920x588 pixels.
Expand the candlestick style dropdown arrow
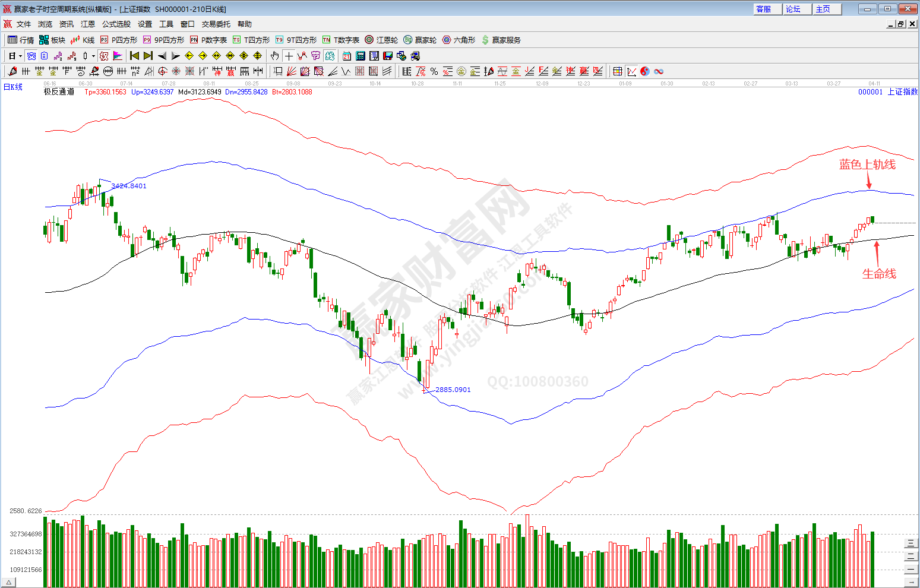(x=93, y=56)
